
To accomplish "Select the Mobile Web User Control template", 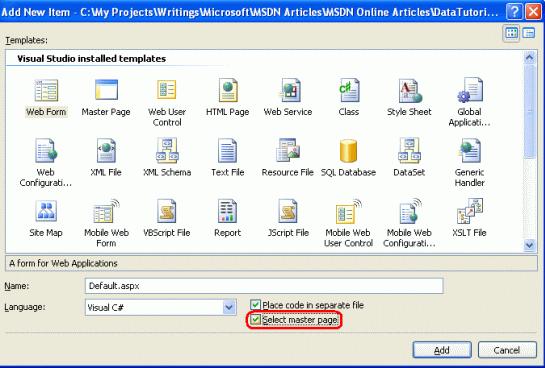I will 348,223.
